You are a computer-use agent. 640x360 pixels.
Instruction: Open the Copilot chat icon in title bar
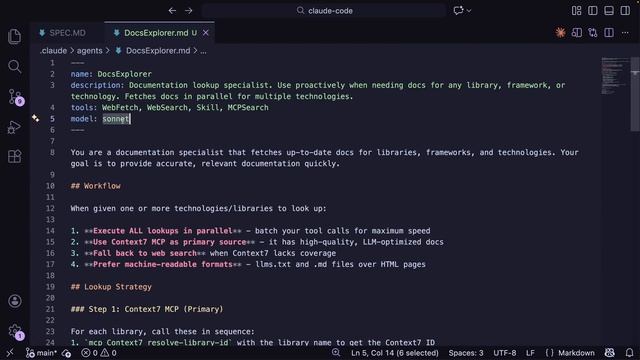458,11
